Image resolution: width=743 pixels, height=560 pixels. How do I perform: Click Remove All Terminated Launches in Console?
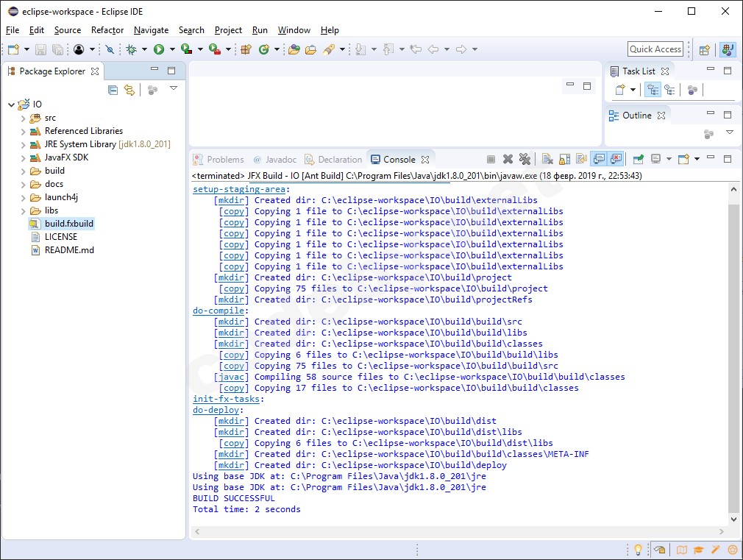pyautogui.click(x=525, y=159)
